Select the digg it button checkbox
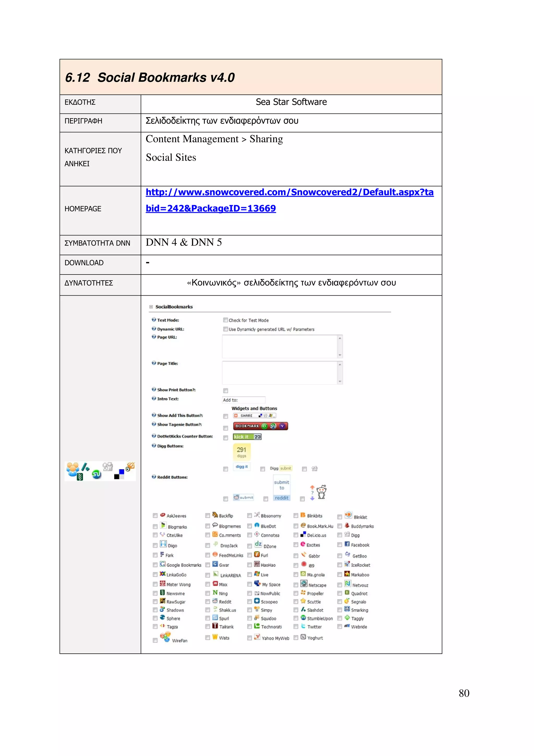The height and width of the screenshot is (756, 534). 225,469
